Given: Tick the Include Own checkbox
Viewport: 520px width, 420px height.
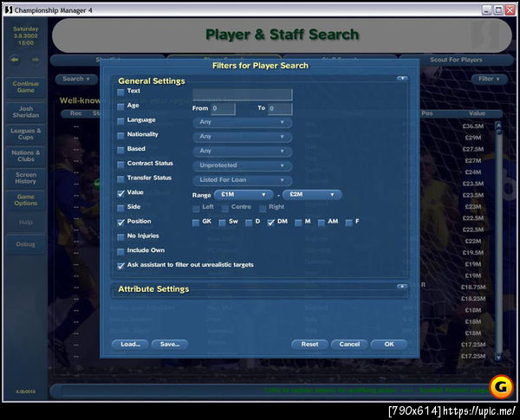Looking at the screenshot, I should pos(120,252).
